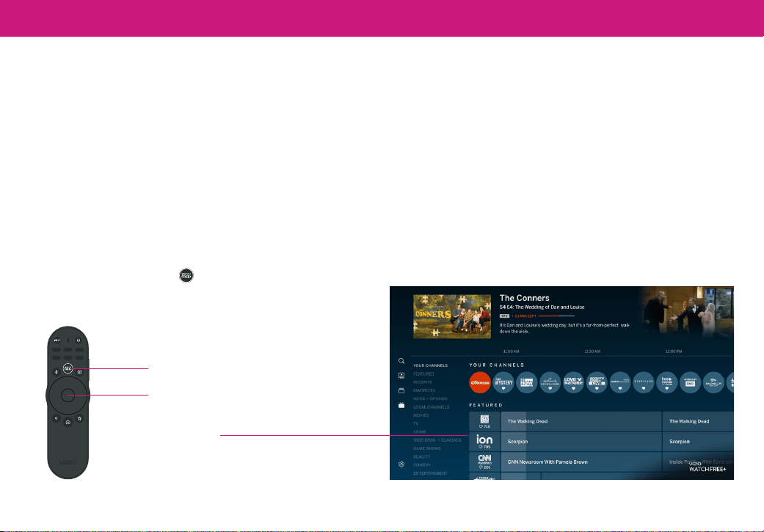Screen dimensions: 764x532
Task: Select the Stories by AMC channel circle
Action: [x=691, y=382]
